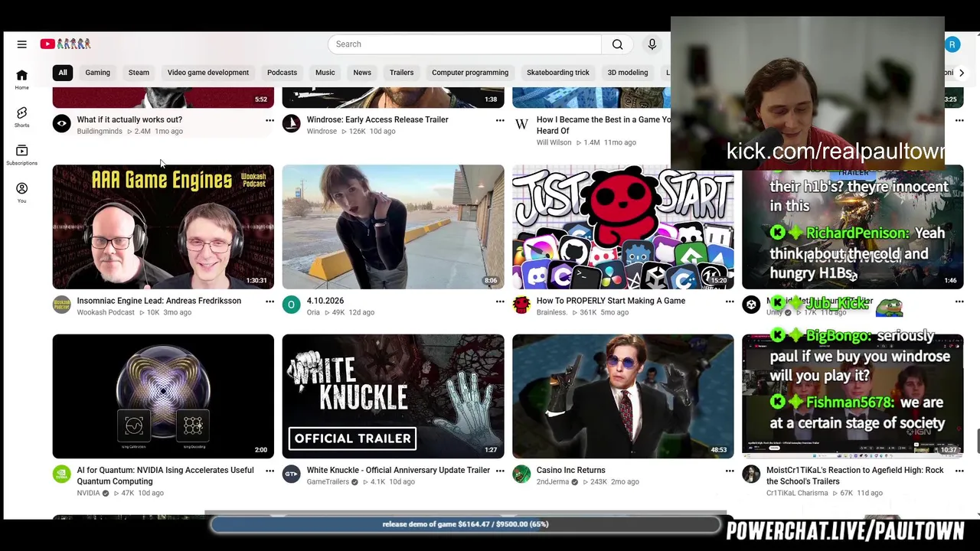
Task: Open NVIDIA channel avatar
Action: [62, 474]
